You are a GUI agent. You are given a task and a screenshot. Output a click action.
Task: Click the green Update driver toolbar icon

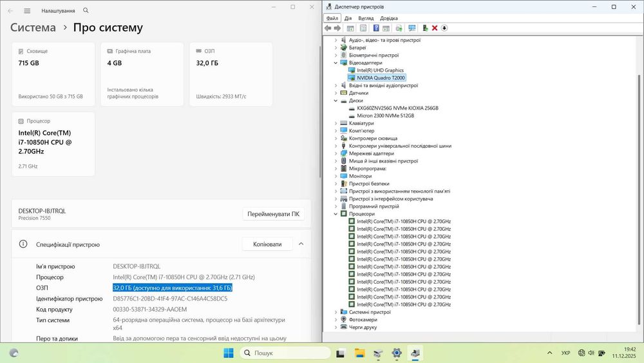point(425,28)
